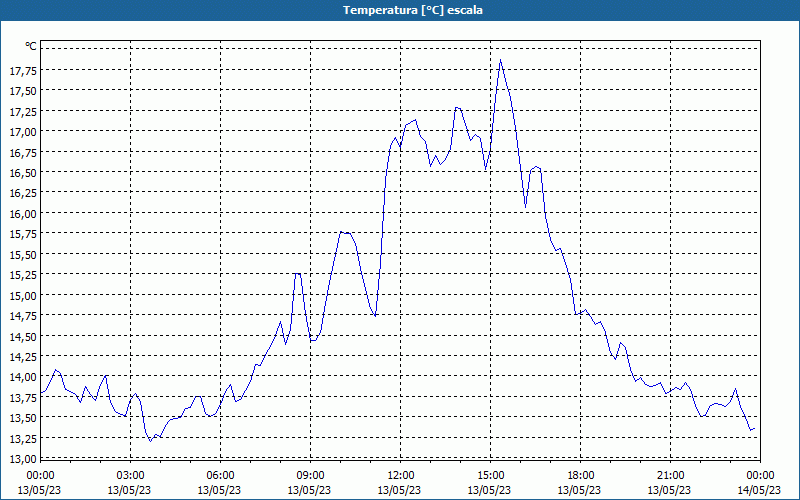This screenshot has width=800, height=500.
Task: Click the 00:00 label above 14/05/23
Action: pyautogui.click(x=760, y=476)
